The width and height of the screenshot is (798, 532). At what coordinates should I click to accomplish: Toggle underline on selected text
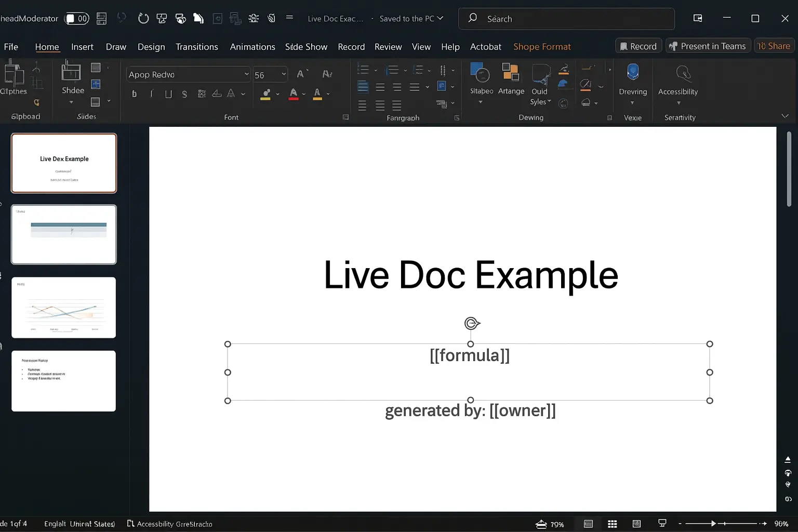(x=168, y=94)
